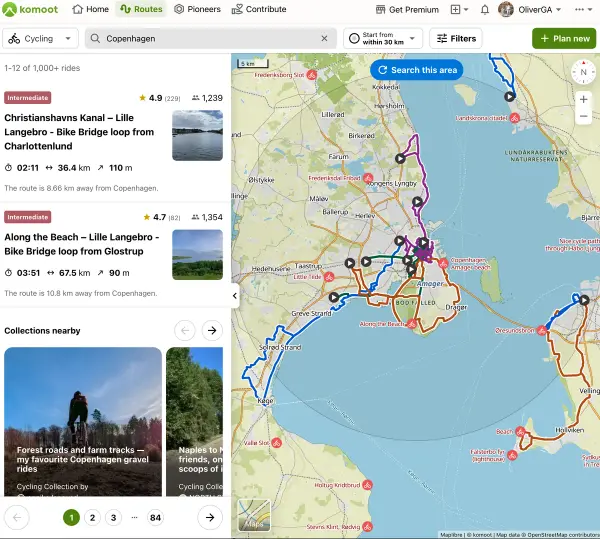Clear the Copenhagen search text
Image resolution: width=600 pixels, height=539 pixels.
[x=324, y=38]
